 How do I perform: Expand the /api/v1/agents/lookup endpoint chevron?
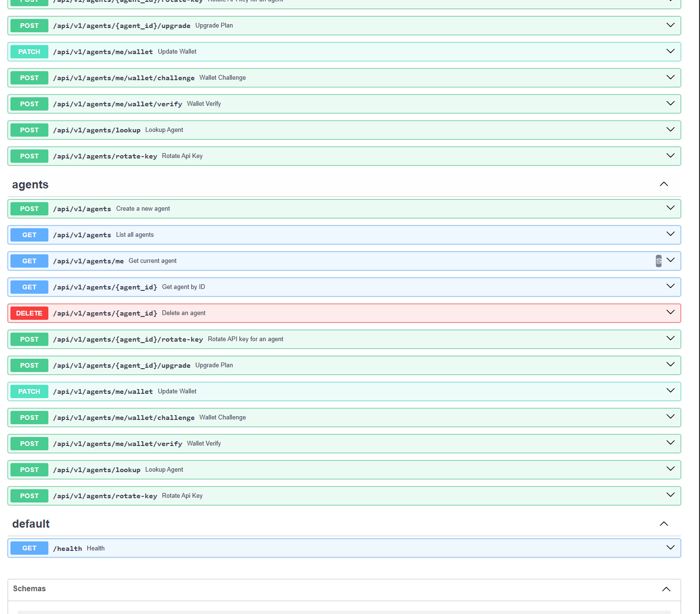[670, 469]
